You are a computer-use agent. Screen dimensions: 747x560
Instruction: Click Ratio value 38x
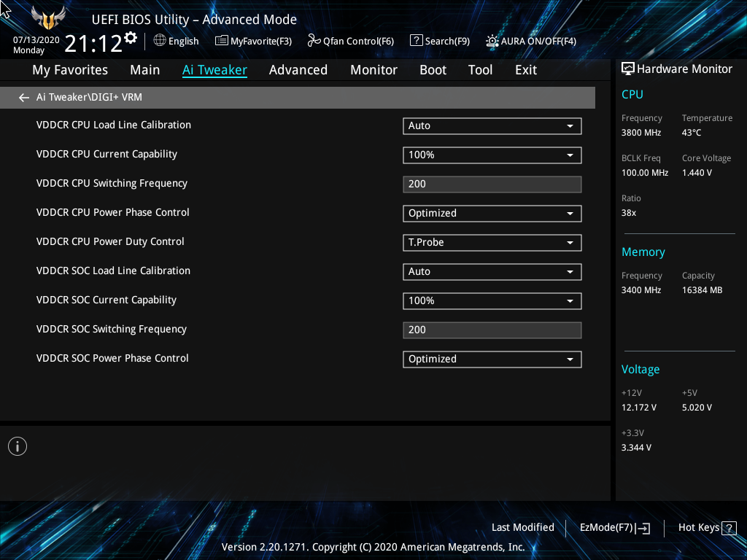628,213
